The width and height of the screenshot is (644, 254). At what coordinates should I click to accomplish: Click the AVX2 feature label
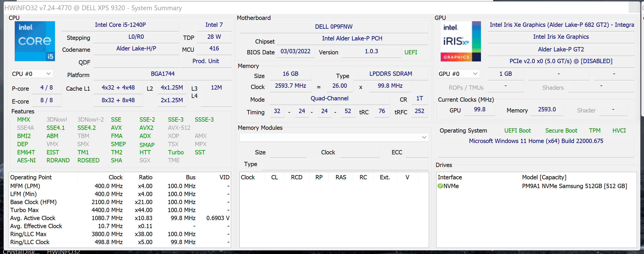(146, 128)
